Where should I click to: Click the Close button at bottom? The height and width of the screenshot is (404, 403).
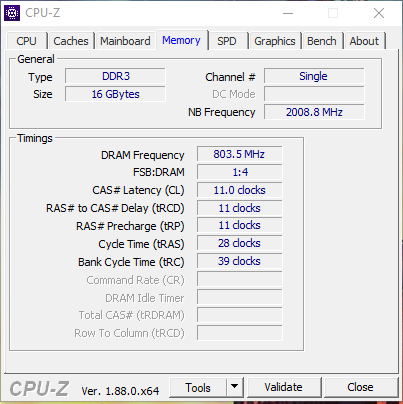pos(360,387)
